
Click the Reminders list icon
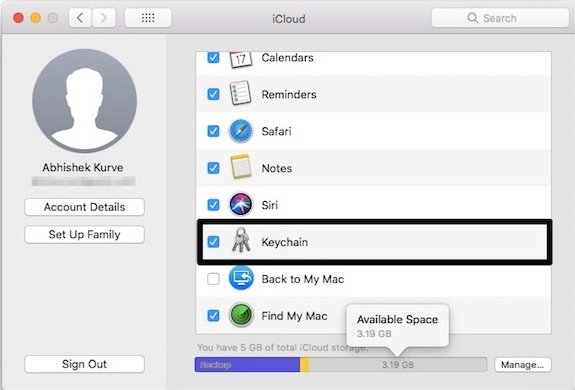tap(241, 93)
